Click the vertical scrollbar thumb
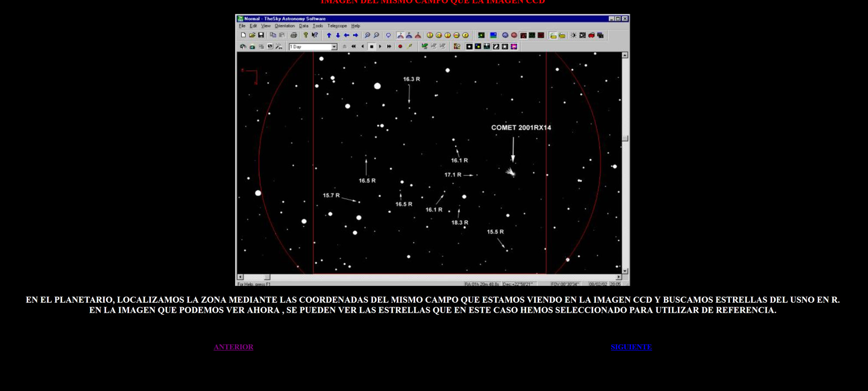868x391 pixels. pos(625,139)
